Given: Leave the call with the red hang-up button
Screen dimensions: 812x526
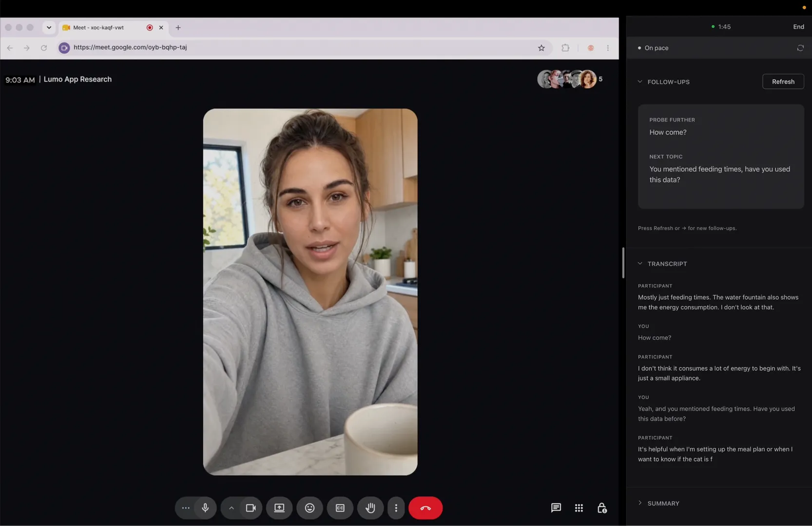Looking at the screenshot, I should click(425, 508).
